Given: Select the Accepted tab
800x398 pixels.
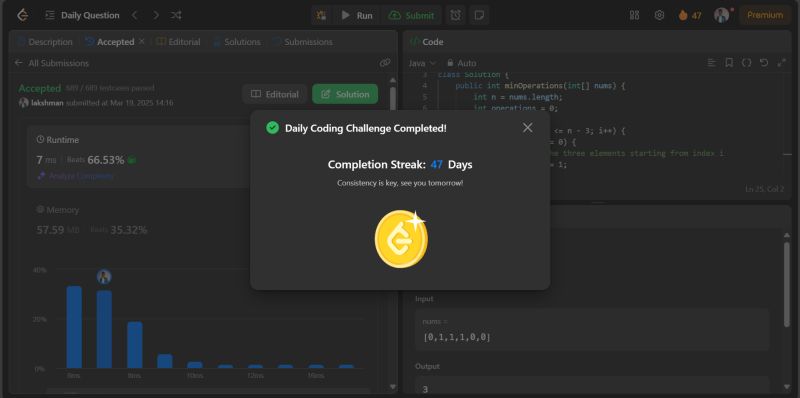Looking at the screenshot, I should click(x=110, y=42).
